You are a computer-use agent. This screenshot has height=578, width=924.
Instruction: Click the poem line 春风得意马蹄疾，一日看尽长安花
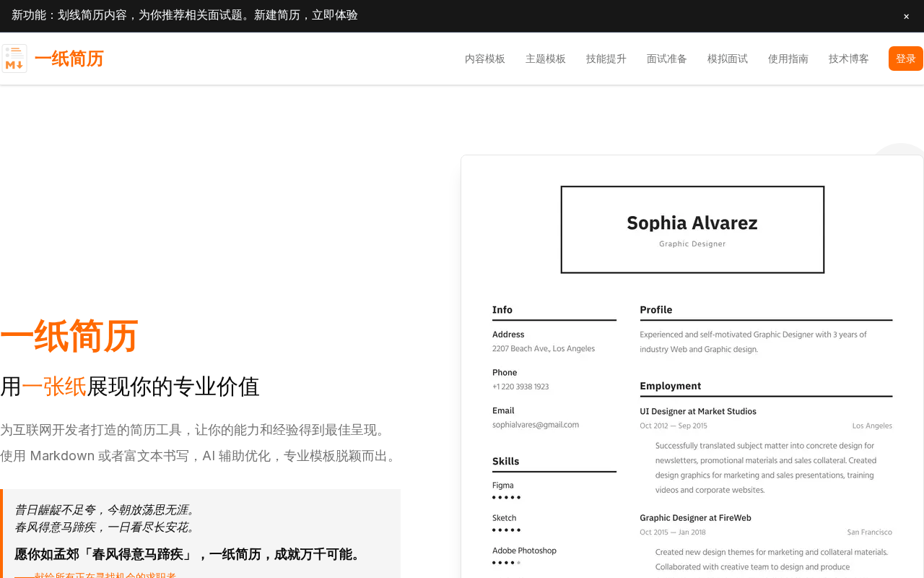pyautogui.click(x=105, y=527)
